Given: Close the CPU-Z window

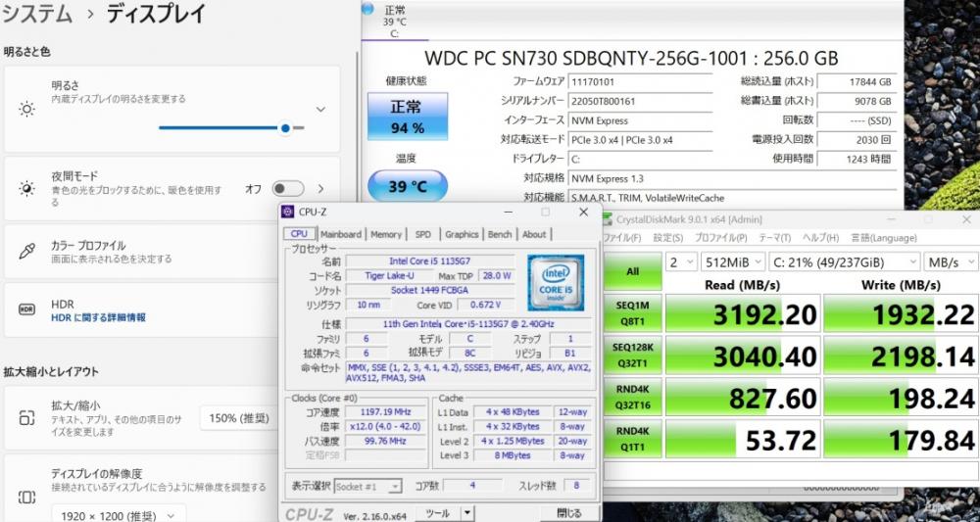Looking at the screenshot, I should (583, 213).
